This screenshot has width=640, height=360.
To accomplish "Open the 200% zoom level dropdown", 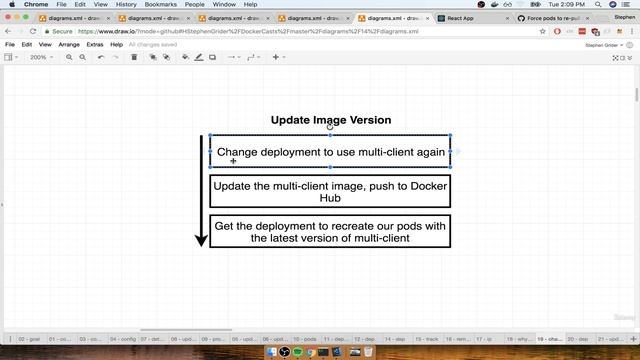I will point(41,57).
